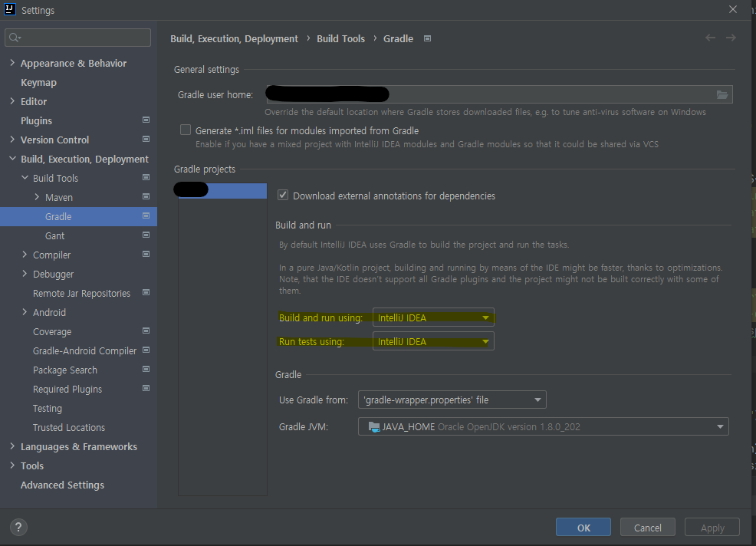Open Remote Jar Repositories settings
This screenshot has height=546, width=756.
[81, 293]
